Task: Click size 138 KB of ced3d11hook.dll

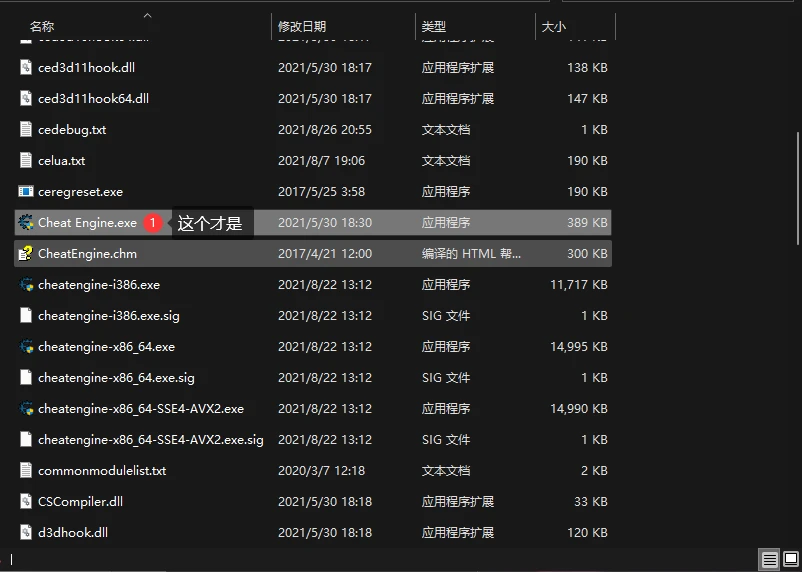Action: [x=587, y=68]
